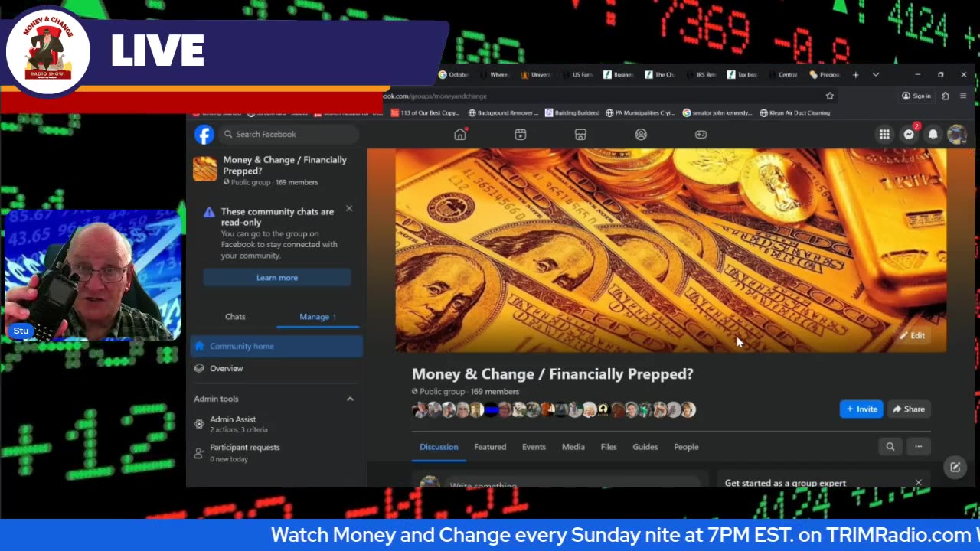Switch to the 'US Farm' browser tab
Viewport: 980px width, 551px height.
pyautogui.click(x=577, y=74)
